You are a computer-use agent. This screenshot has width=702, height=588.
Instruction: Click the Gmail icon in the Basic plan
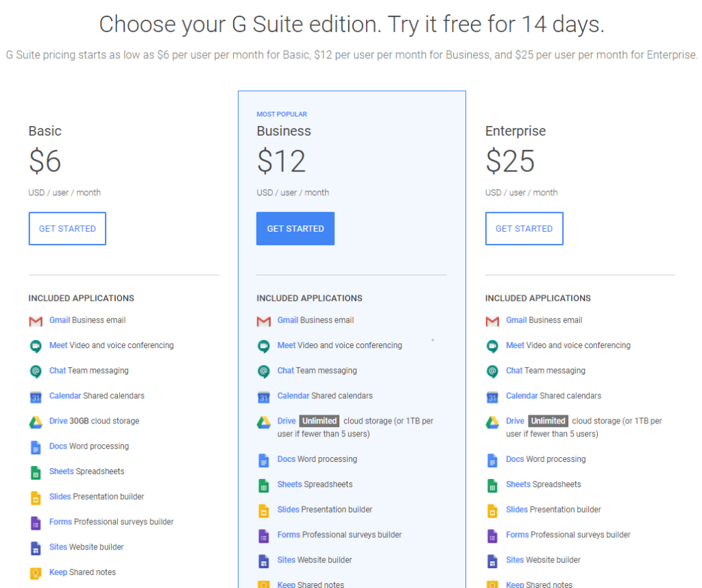coord(36,321)
